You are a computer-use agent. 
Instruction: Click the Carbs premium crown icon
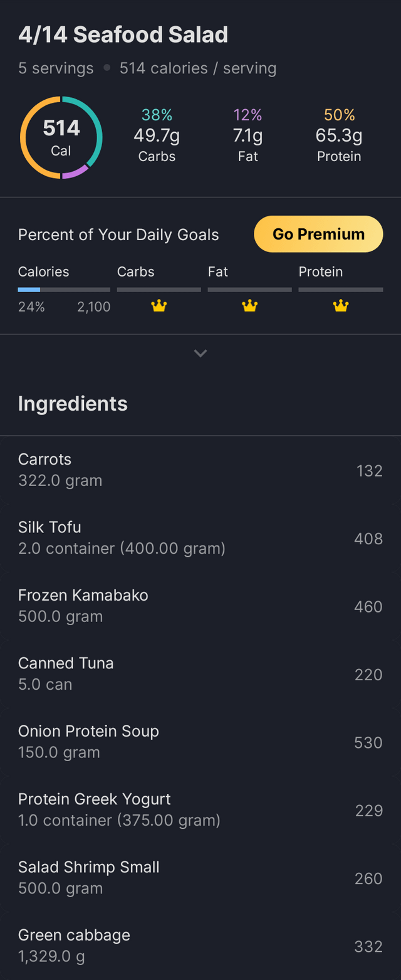(159, 306)
